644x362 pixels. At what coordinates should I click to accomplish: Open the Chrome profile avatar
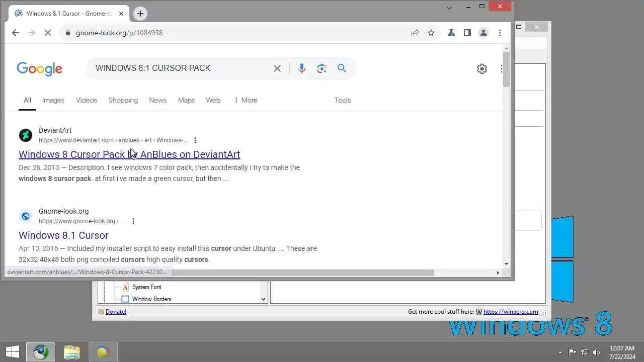(x=484, y=33)
